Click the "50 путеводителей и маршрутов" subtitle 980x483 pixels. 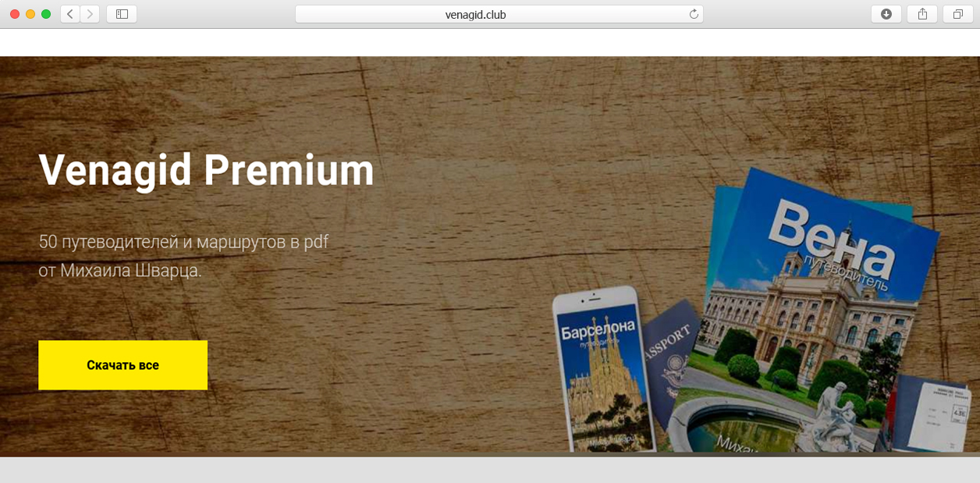point(183,242)
